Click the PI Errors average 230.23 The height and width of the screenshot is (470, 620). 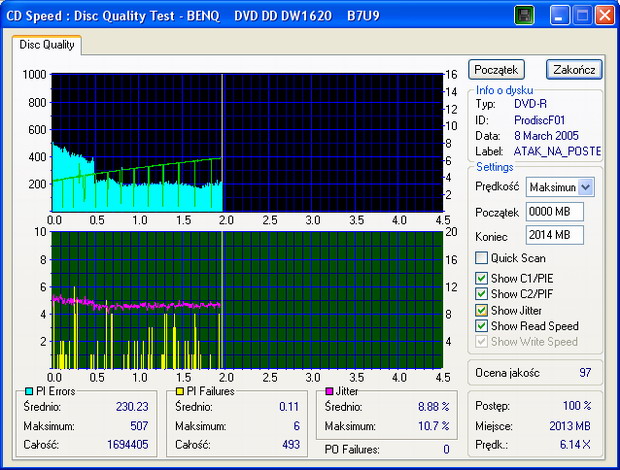132,407
